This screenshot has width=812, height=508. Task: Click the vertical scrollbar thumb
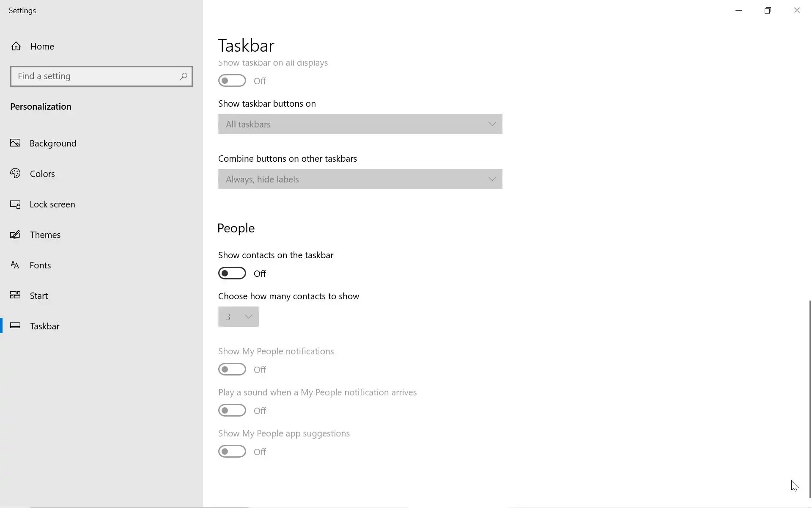pos(810,398)
